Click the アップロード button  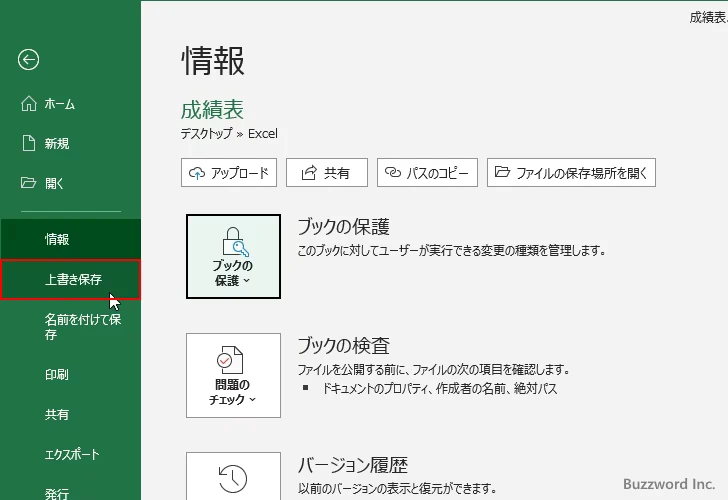[229, 173]
